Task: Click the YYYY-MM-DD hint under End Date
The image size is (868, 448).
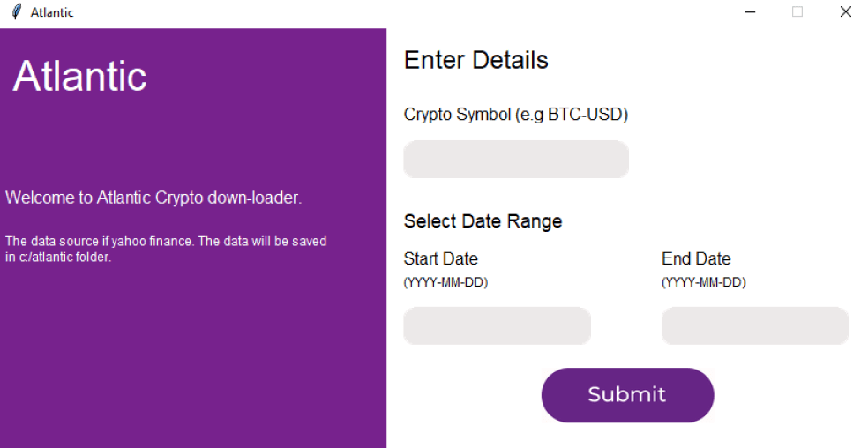Action: (704, 282)
